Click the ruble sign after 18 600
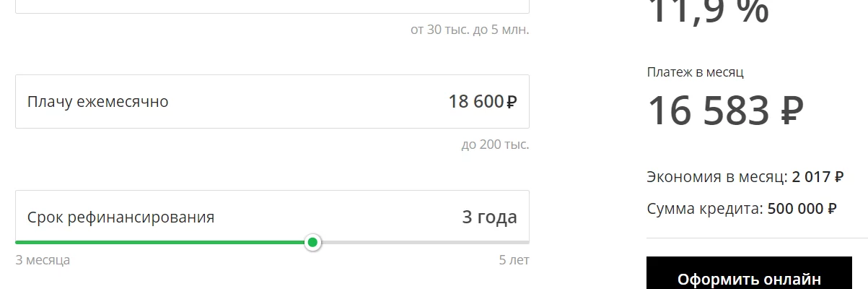This screenshot has height=289, width=868. coord(512,102)
